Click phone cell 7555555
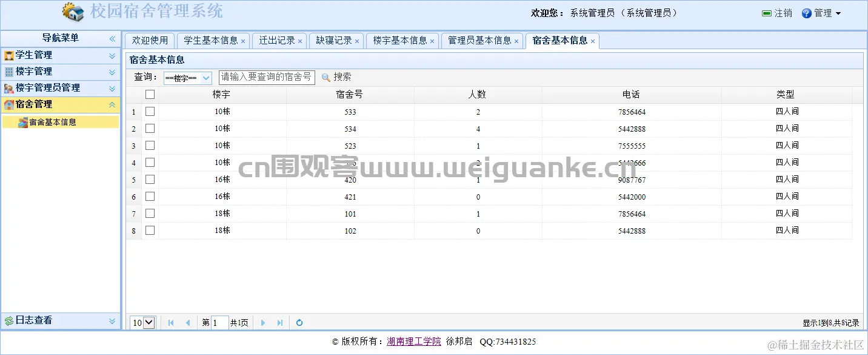Viewport: 868px width, 355px height. pos(632,146)
